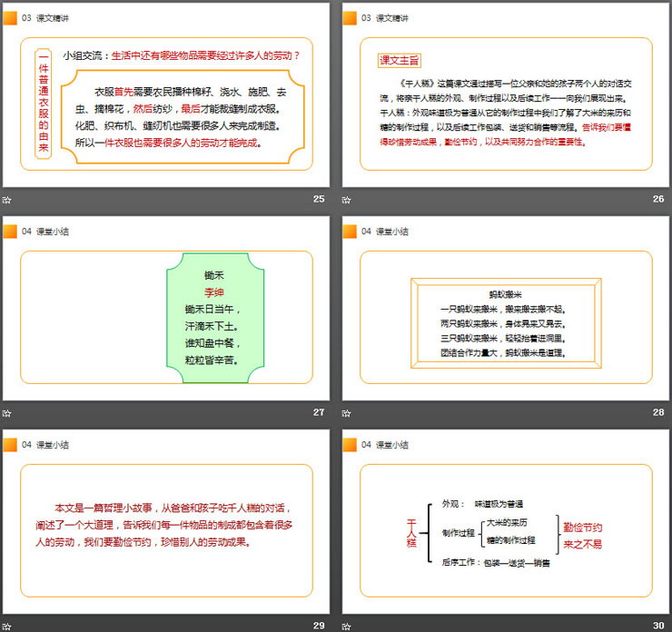Click the 课文主旨 label box on slide 26
The width and height of the screenshot is (672, 632).
(x=399, y=61)
